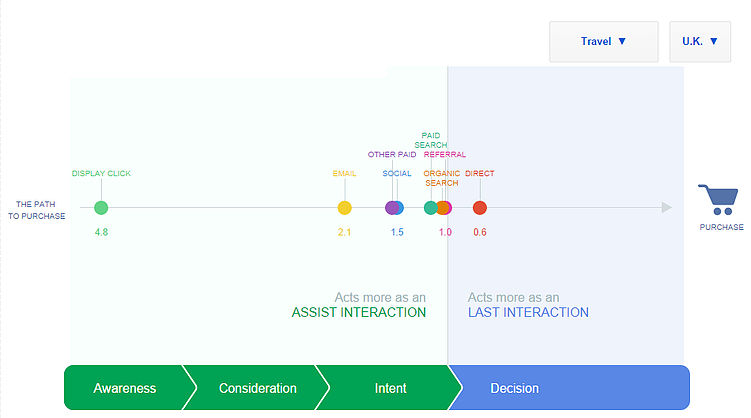The height and width of the screenshot is (418, 751).
Task: Click the Direct channel label
Action: (x=479, y=174)
